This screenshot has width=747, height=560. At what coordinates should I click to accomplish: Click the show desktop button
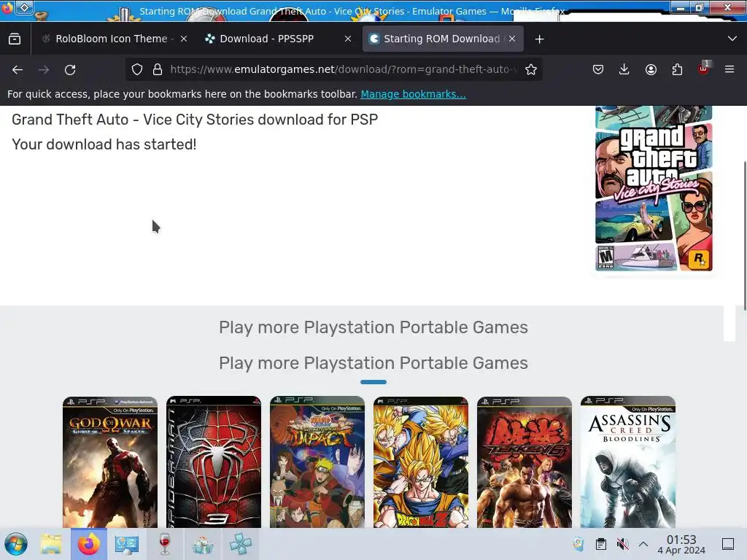pyautogui.click(x=728, y=544)
